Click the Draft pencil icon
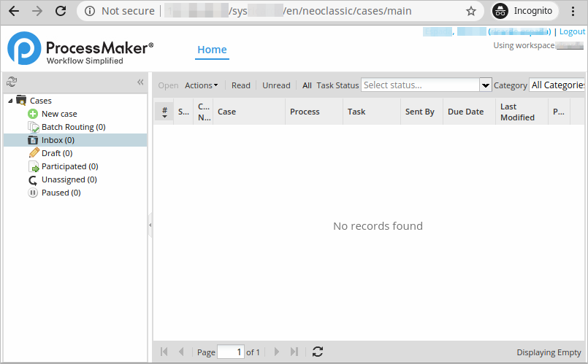The height and width of the screenshot is (364, 588). (x=33, y=153)
